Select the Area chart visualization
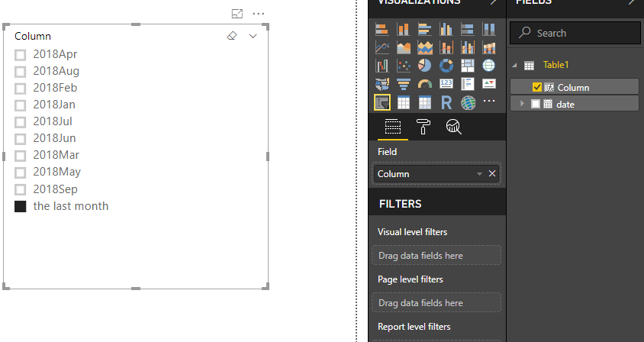Viewport: 644px width, 342px height. coord(404,47)
